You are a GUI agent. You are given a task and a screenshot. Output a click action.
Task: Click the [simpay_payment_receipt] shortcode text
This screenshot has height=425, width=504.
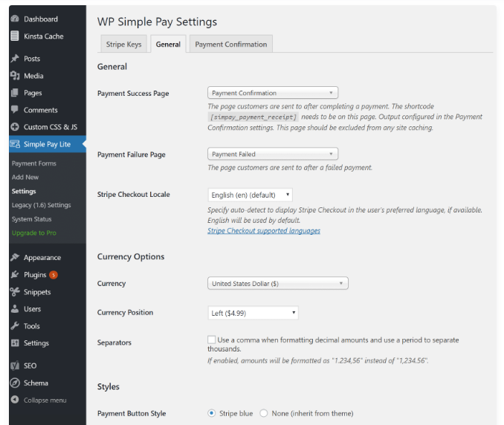click(253, 117)
